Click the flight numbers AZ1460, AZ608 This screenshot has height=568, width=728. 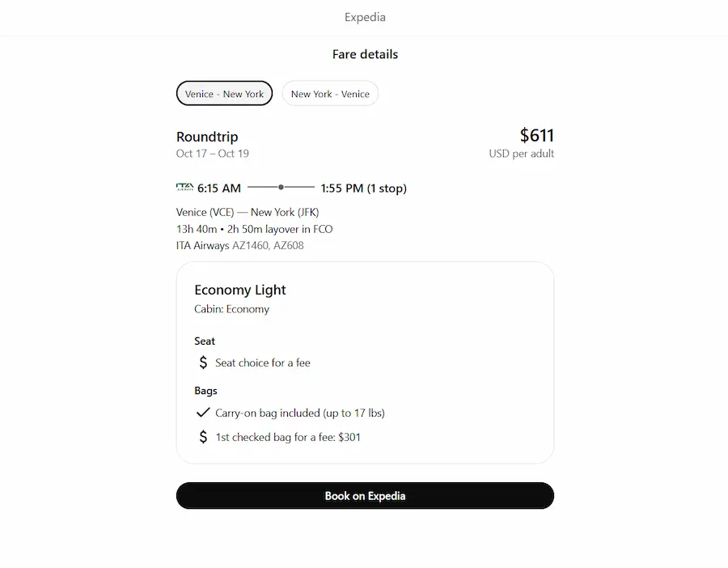(268, 245)
